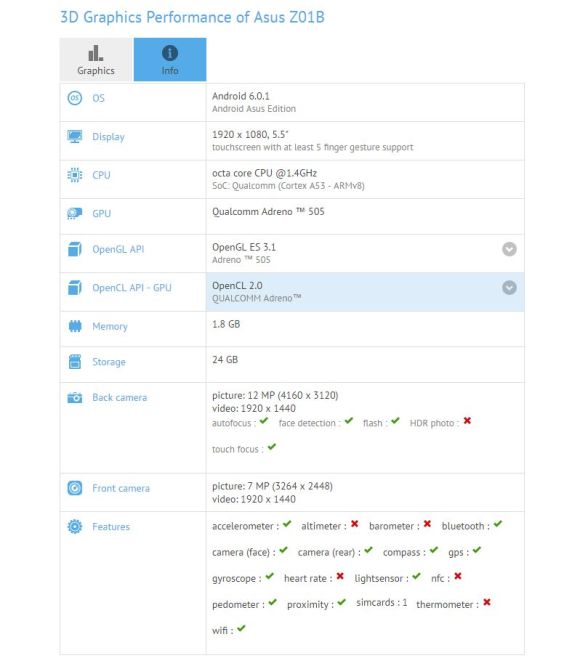Click picture: 7 MP (3264 x 2448) text
This screenshot has height=658, width=580.
tap(272, 486)
